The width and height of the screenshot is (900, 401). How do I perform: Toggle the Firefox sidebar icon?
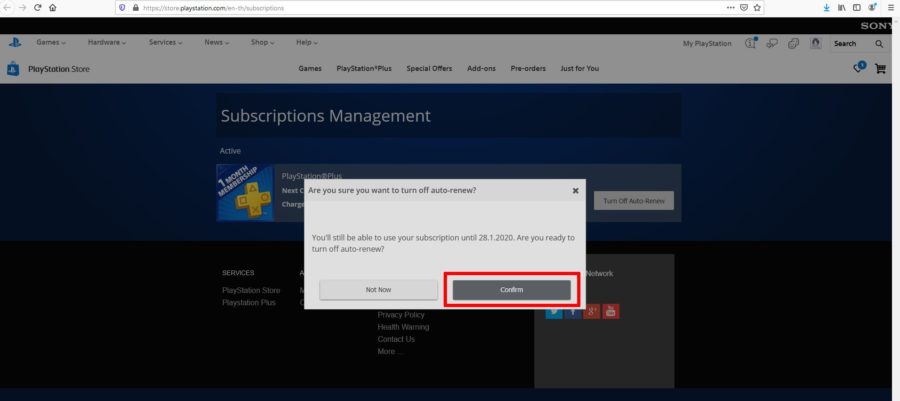click(x=856, y=8)
